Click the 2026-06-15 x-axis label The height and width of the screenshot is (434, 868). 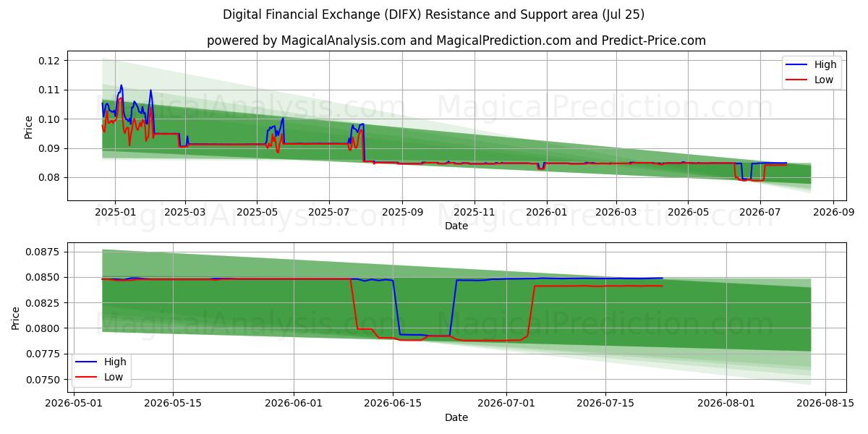pyautogui.click(x=393, y=404)
